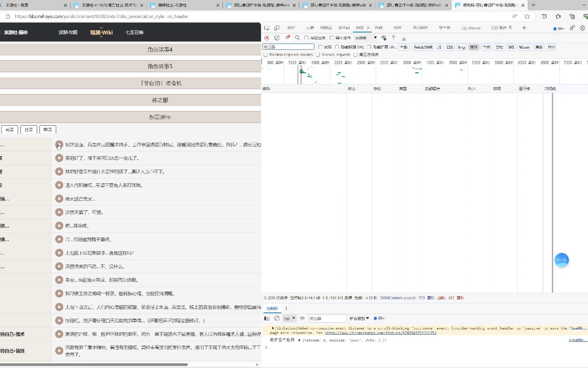Open 七圣召唤 navigation item

pyautogui.click(x=134, y=32)
